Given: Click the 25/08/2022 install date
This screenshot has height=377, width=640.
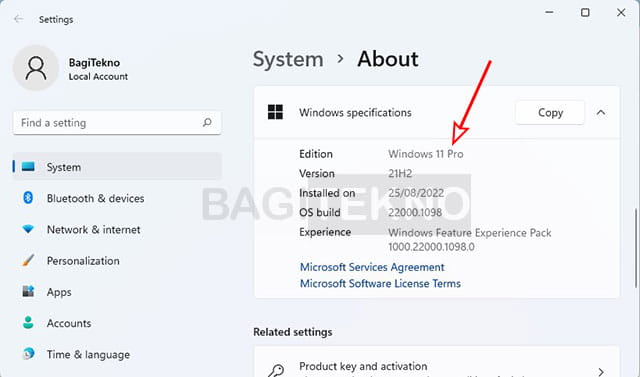Looking at the screenshot, I should tap(416, 193).
